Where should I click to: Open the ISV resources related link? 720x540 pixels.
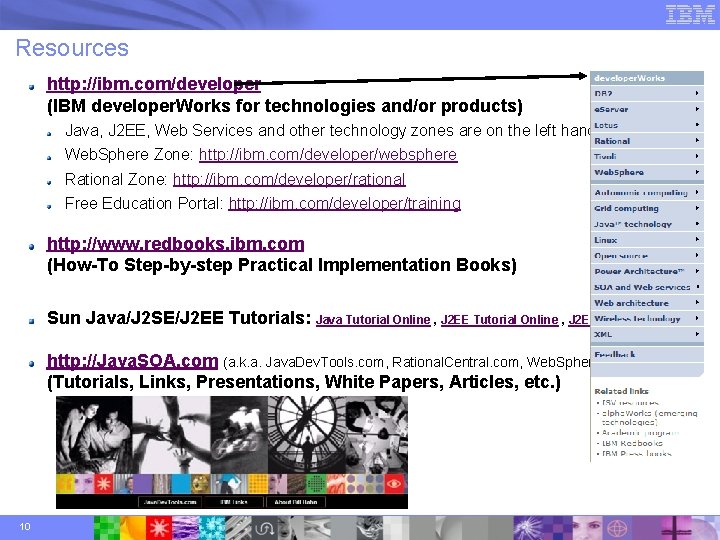(x=630, y=402)
